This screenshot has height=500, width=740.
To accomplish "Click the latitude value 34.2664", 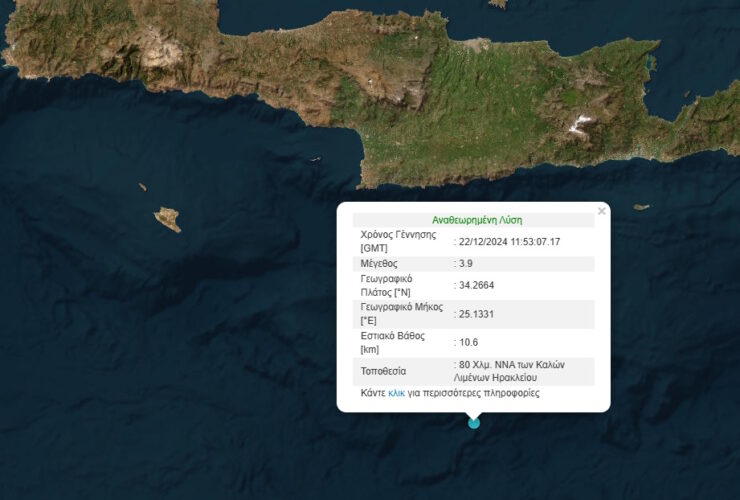I will click(477, 285).
